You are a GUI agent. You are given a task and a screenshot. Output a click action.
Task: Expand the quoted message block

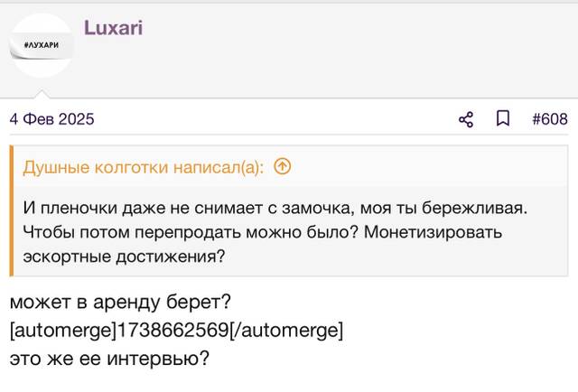click(x=291, y=211)
